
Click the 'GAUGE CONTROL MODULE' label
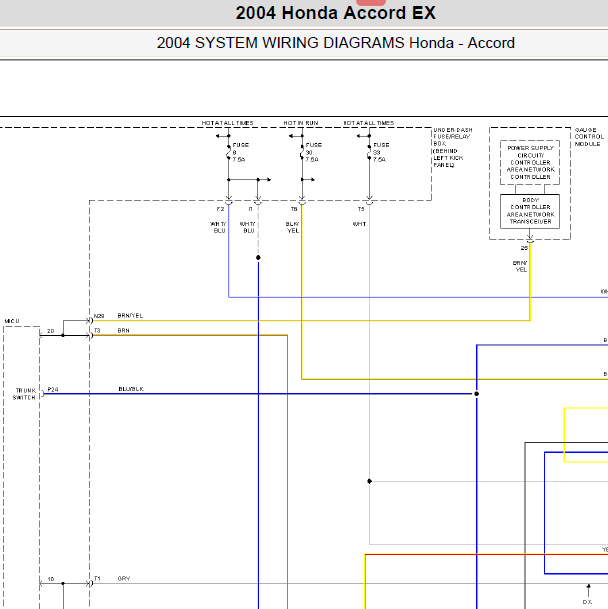coord(589,137)
